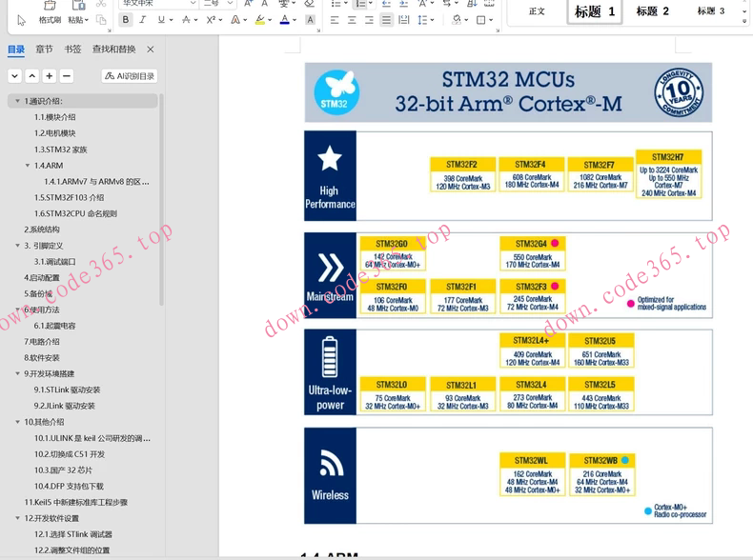The image size is (753, 560).
Task: Close the navigation pane
Action: [x=151, y=50]
